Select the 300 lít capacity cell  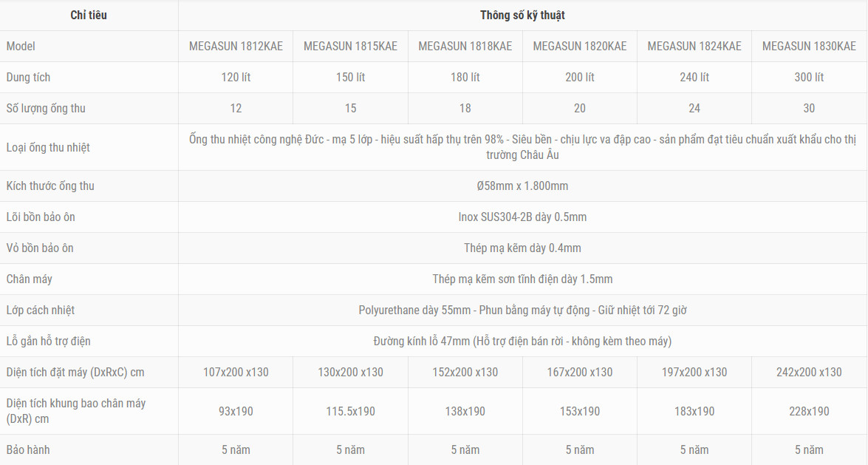[x=810, y=77]
